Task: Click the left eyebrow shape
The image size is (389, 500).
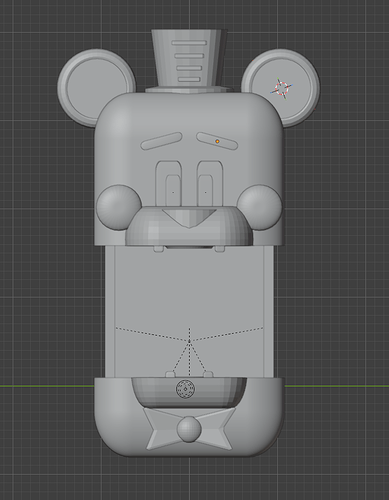Action: 161,141
